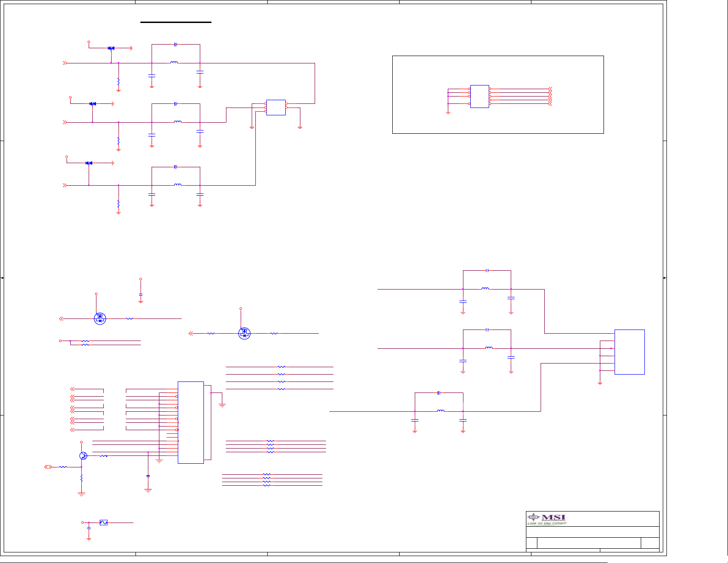Click the MSI logo in title block
Screen dimensions: 728x563
coord(547,519)
